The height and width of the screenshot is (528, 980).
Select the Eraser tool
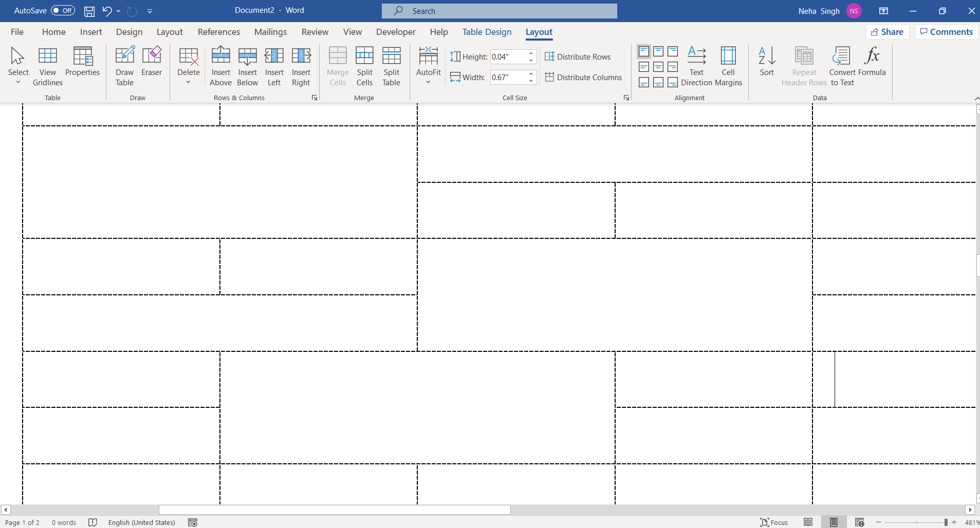click(152, 62)
